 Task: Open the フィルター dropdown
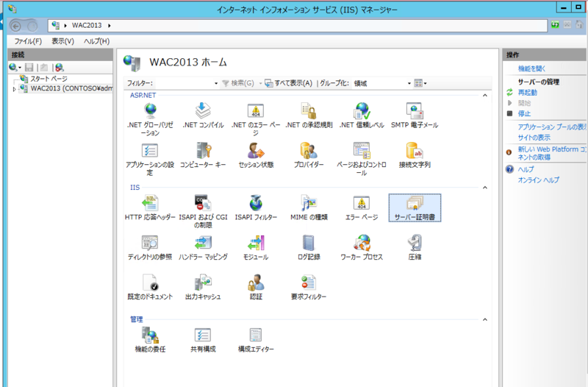pos(216,83)
